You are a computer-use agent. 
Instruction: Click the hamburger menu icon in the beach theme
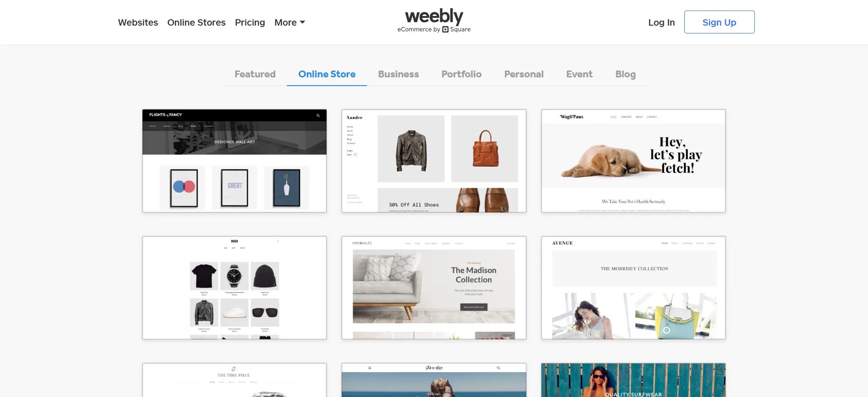pos(370,368)
